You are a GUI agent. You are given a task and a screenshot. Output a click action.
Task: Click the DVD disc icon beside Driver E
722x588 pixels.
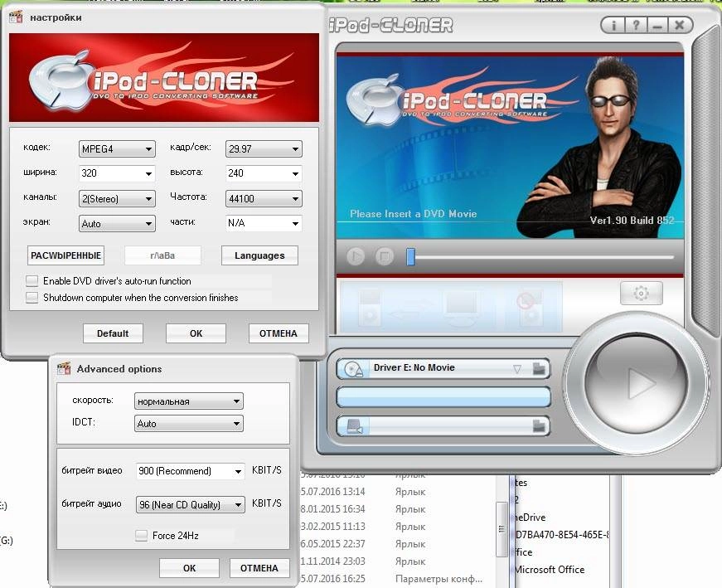[353, 369]
